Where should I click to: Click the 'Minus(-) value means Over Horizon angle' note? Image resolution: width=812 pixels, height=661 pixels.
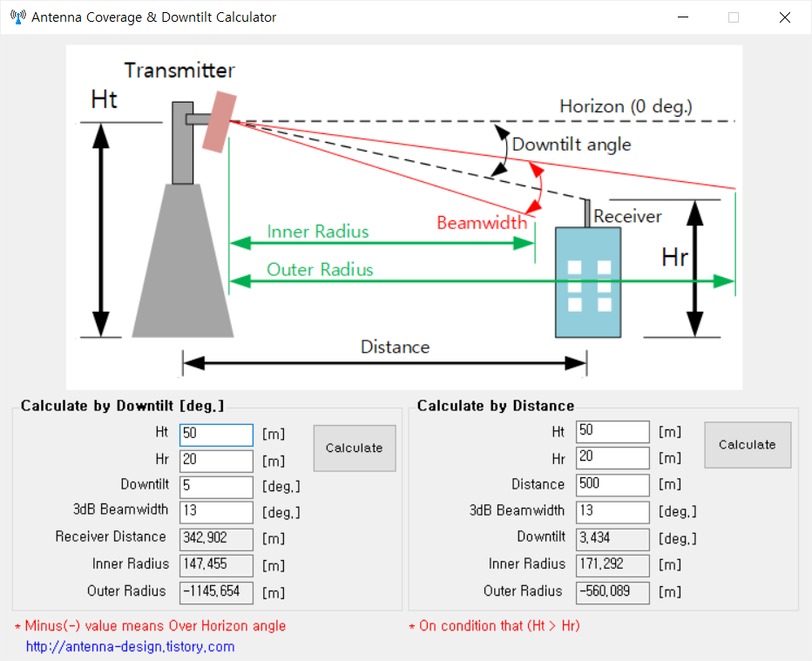pyautogui.click(x=150, y=626)
